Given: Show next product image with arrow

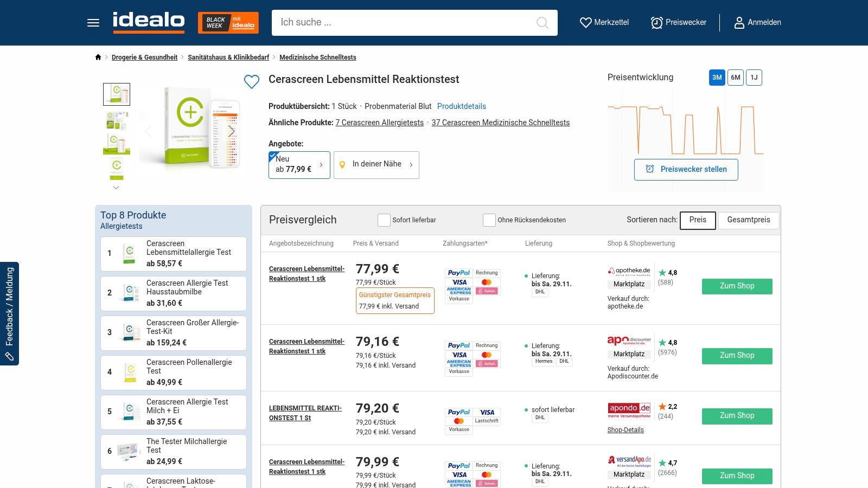Looking at the screenshot, I should point(232,132).
